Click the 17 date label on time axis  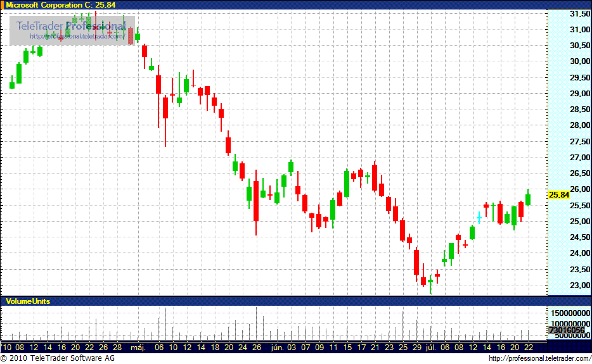click(x=361, y=348)
